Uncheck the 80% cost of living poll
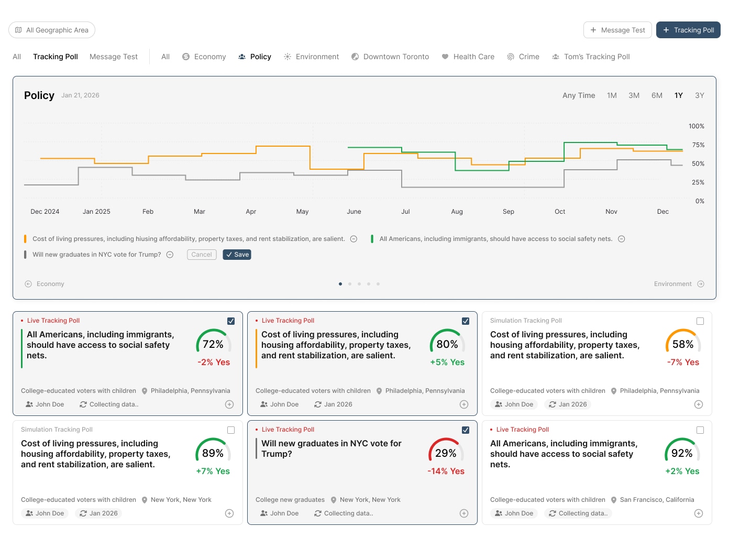 tap(466, 321)
